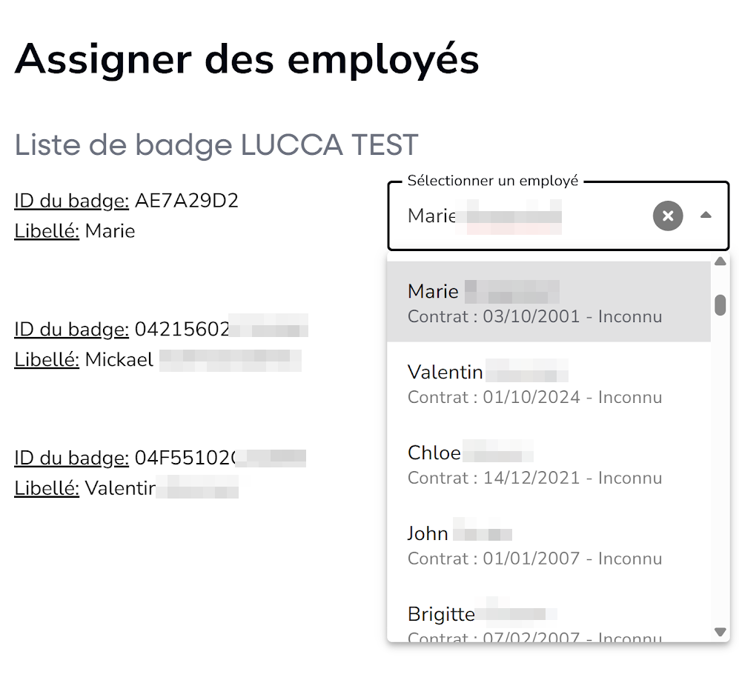Screen dimensions: 739x700
Task: Clear the selected employee with X icon
Action: 667,216
